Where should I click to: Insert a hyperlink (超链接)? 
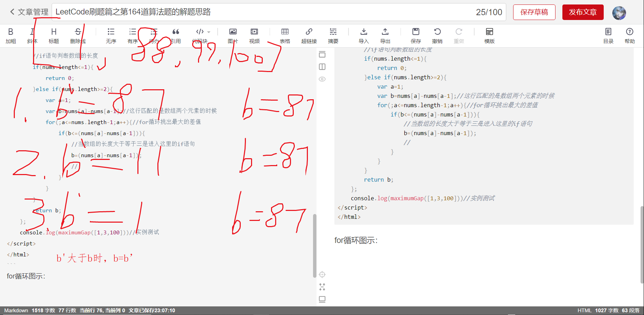309,36
